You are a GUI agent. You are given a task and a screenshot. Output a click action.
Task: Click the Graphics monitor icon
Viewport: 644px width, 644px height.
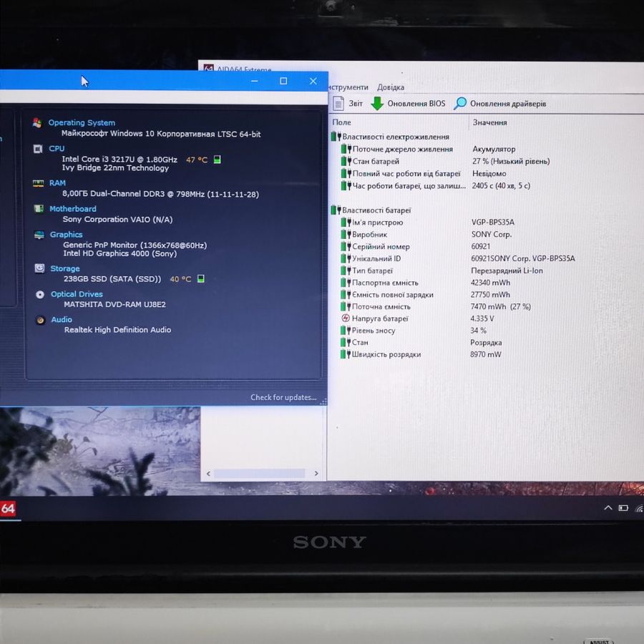pos(39,235)
